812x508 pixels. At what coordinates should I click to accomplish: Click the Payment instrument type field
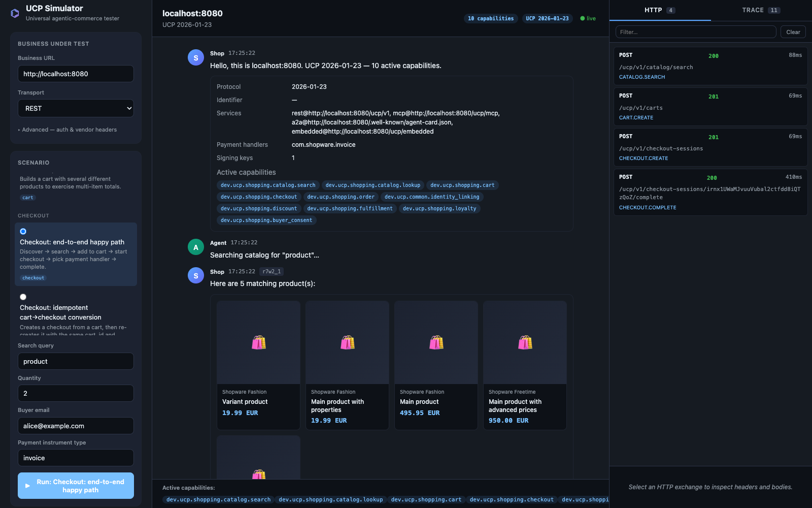76,458
